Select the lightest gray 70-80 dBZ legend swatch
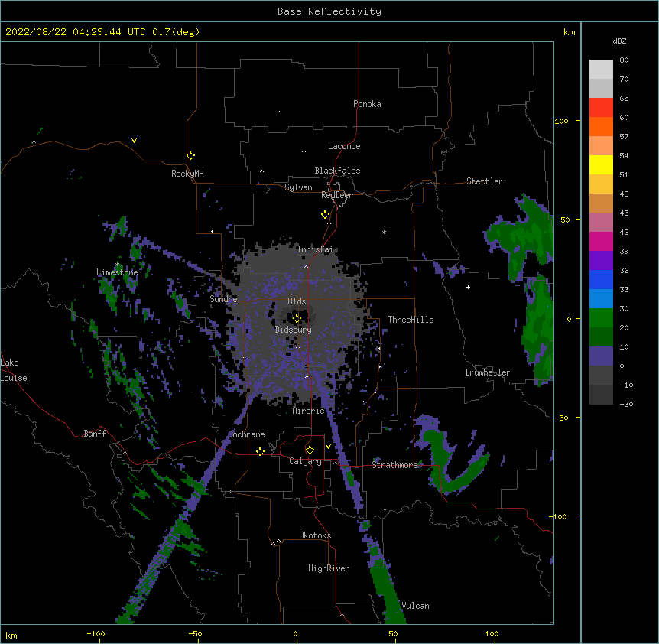Screen dimensions: 659x644 coord(601,70)
